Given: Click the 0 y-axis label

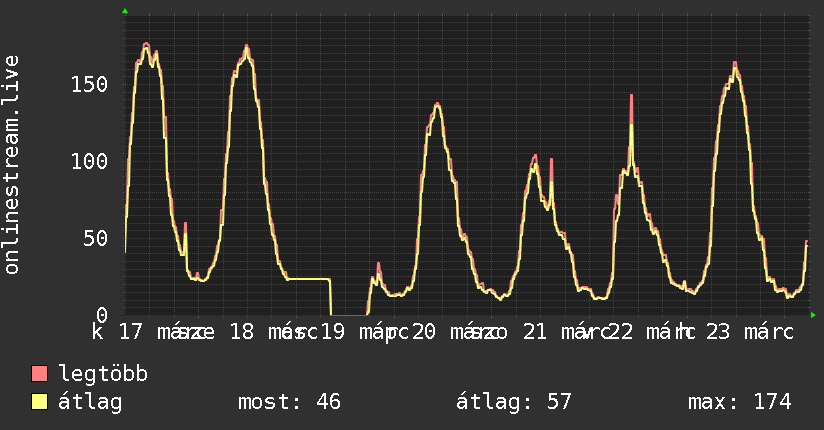Looking at the screenshot, I should point(102,315).
